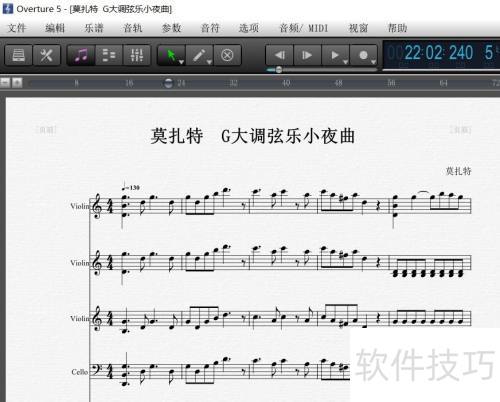
Task: Click the keyboard/laptop panel icon
Action: pyautogui.click(x=19, y=55)
